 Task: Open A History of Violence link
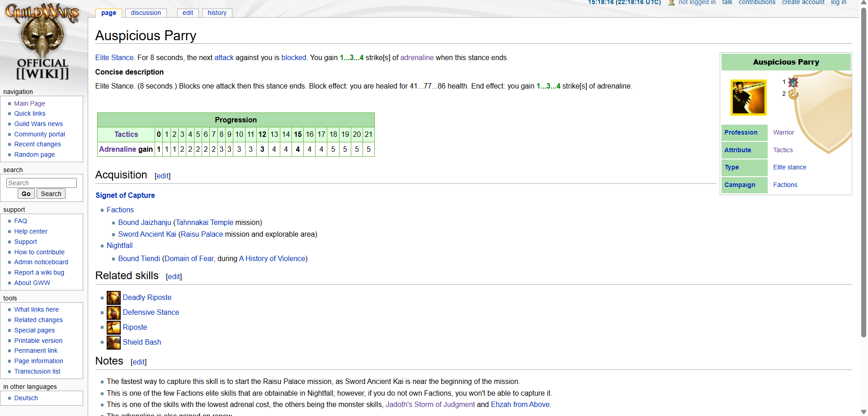[x=272, y=258]
